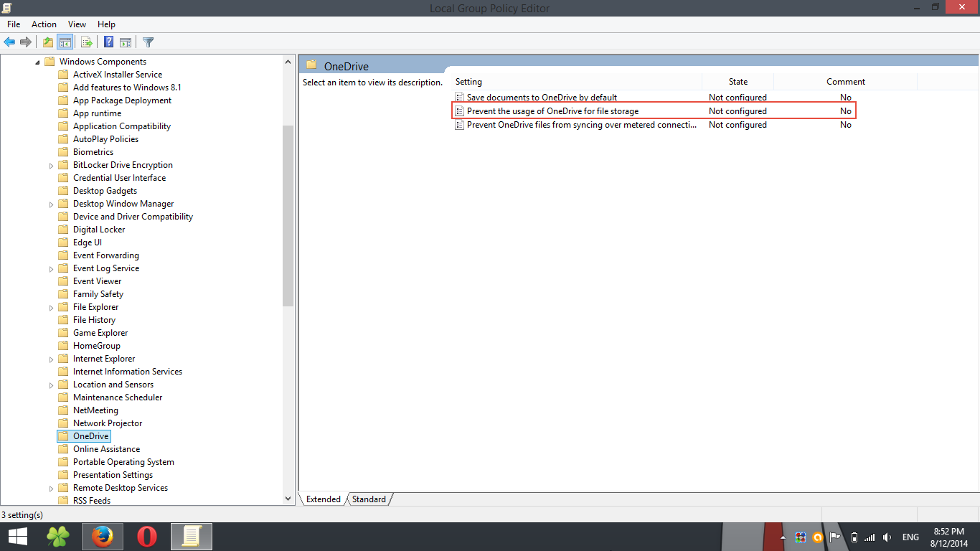This screenshot has width=980, height=551.
Task: Expand the Internet Explorer node
Action: coord(51,359)
